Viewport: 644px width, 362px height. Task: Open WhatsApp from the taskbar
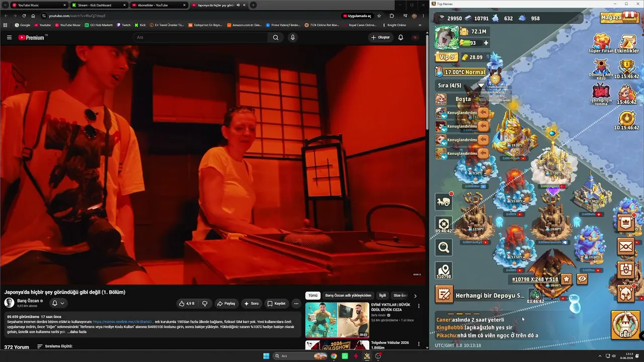(x=345, y=356)
